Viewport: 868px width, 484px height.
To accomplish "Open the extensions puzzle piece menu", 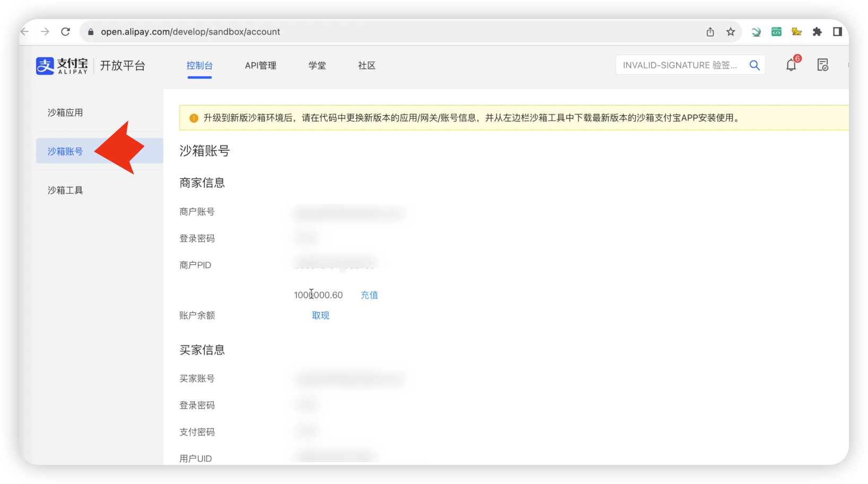I will pyautogui.click(x=817, y=32).
